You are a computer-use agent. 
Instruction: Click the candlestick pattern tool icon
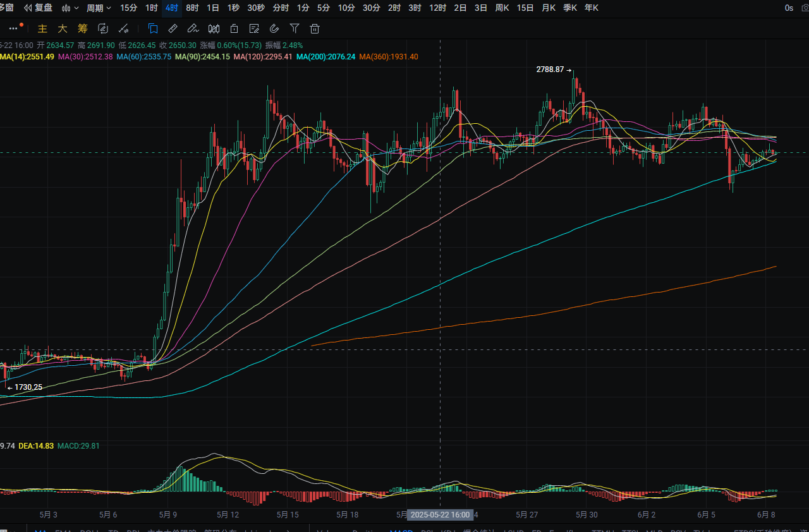click(214, 28)
